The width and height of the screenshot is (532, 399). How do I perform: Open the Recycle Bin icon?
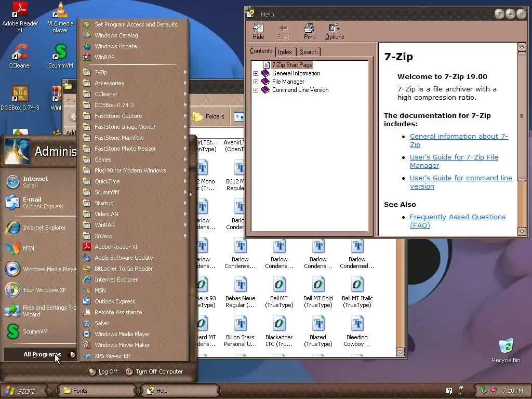506,351
